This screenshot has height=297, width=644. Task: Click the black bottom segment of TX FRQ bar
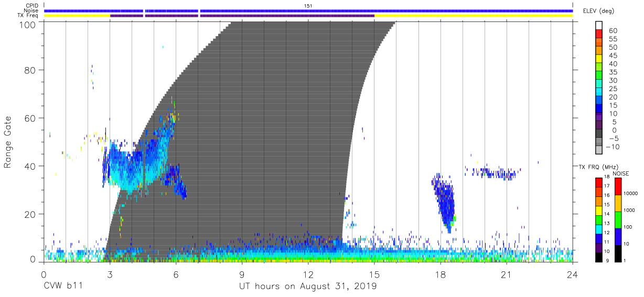point(599,256)
